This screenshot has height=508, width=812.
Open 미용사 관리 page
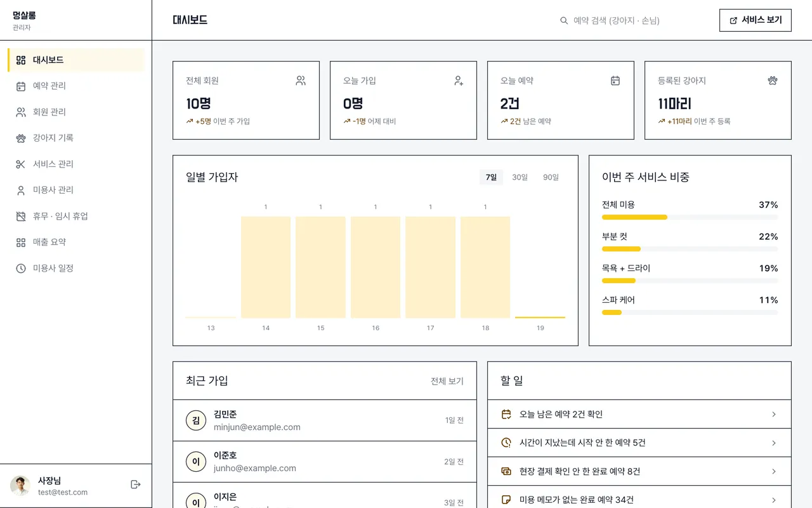pyautogui.click(x=76, y=190)
